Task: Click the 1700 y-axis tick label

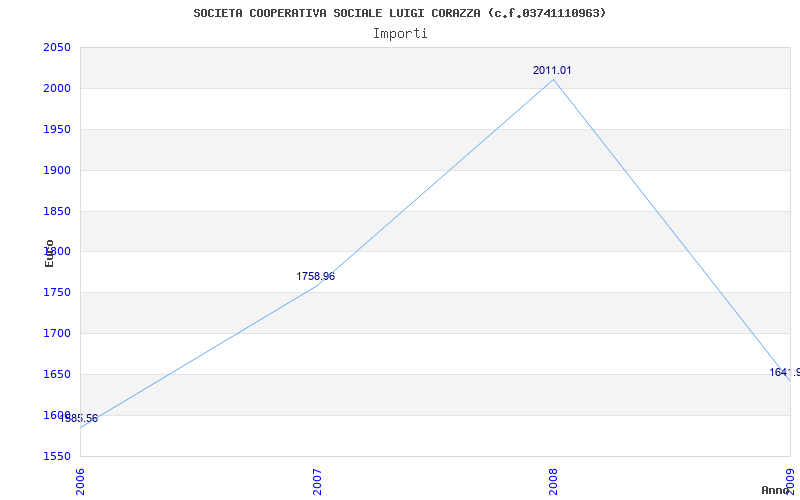Action: tap(57, 333)
